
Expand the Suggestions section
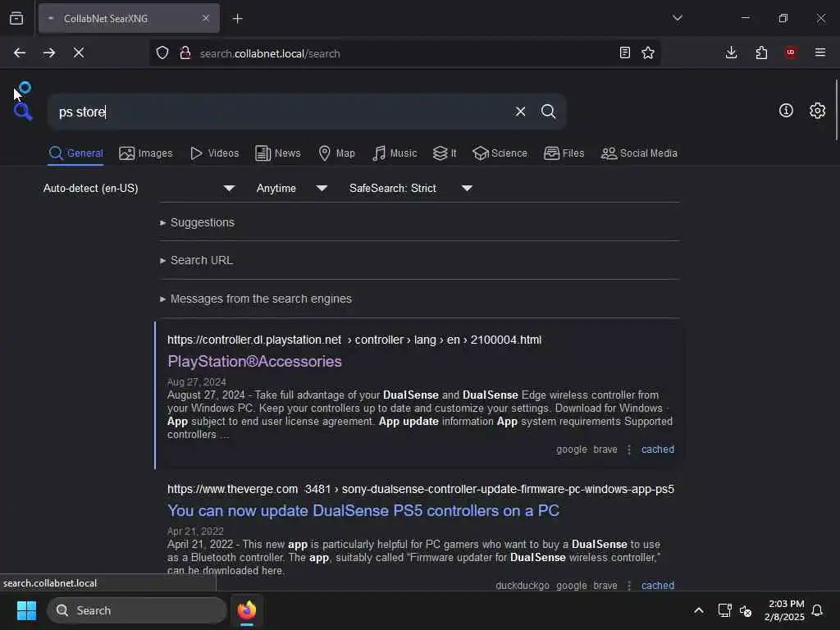coord(197,222)
